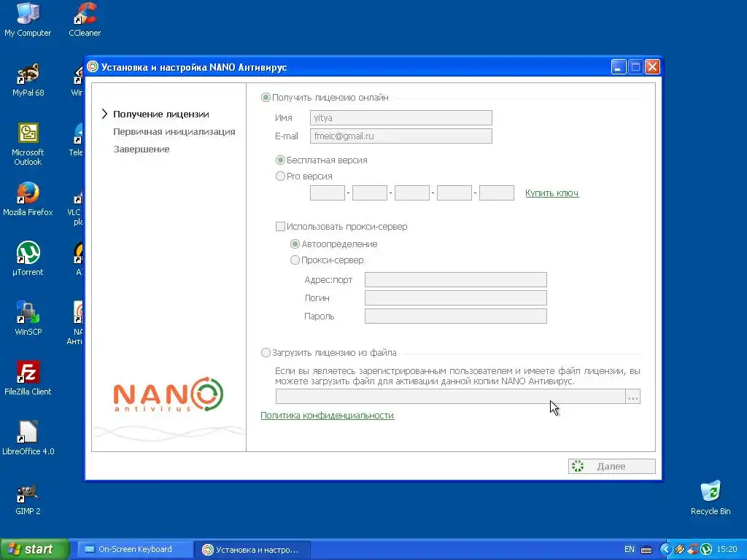Image resolution: width=747 pixels, height=560 pixels.
Task: Click the 'Далее' next button
Action: 611,466
